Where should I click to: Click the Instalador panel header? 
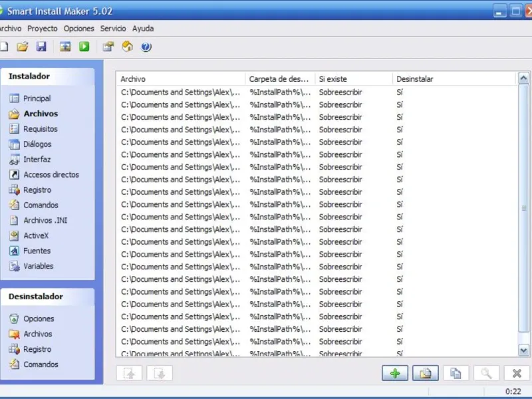pyautogui.click(x=47, y=76)
